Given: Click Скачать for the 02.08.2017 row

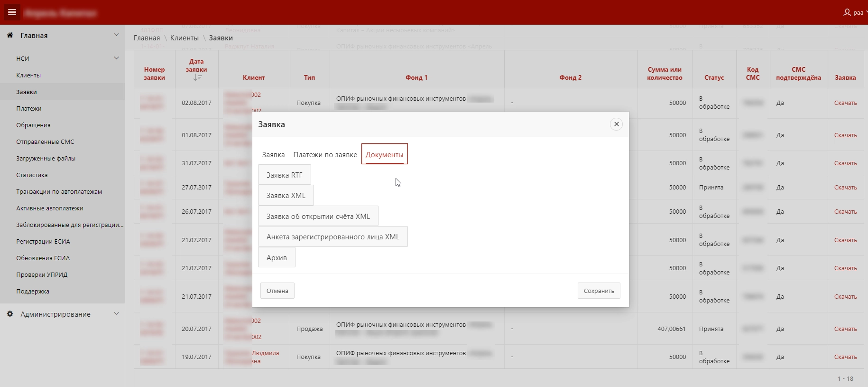Looking at the screenshot, I should 845,103.
